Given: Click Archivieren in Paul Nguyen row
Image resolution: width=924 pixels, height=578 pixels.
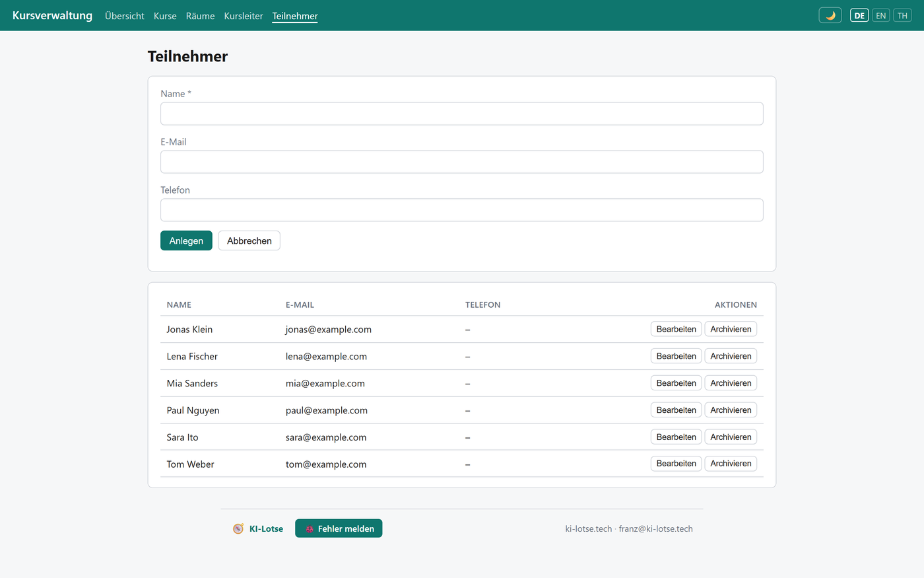Looking at the screenshot, I should (x=731, y=410).
